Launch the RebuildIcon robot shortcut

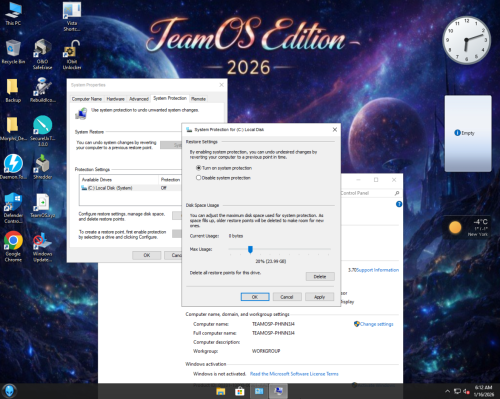click(42, 90)
